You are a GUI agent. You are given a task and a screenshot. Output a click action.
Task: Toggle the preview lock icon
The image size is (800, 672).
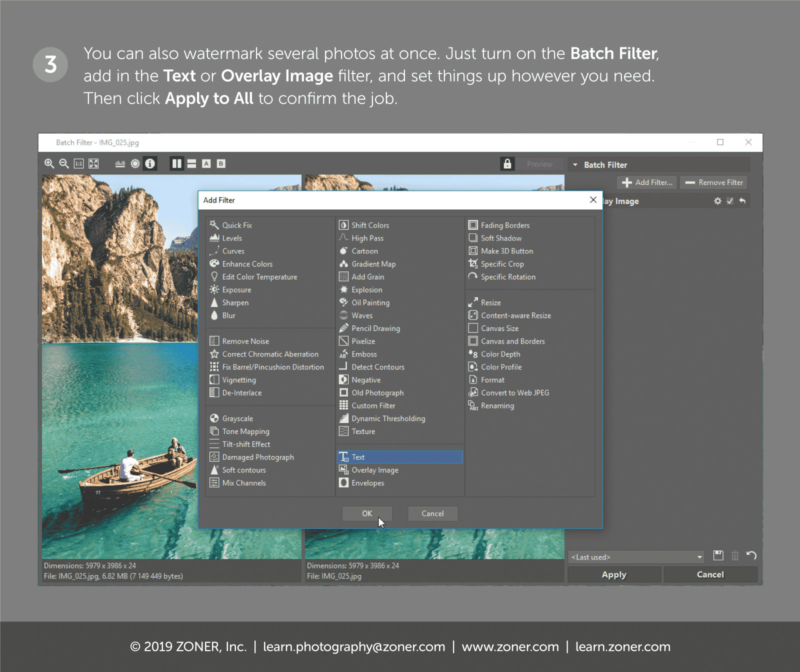tap(507, 163)
